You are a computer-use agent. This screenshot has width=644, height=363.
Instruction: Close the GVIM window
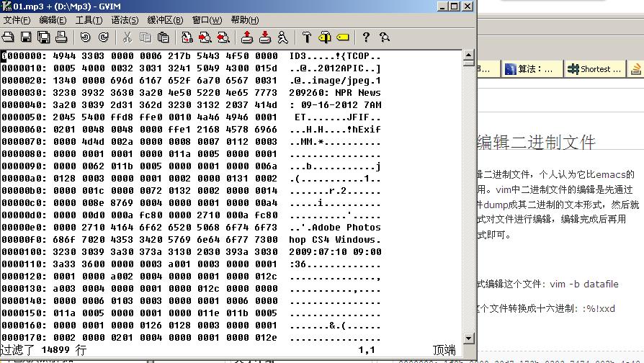[x=468, y=6]
